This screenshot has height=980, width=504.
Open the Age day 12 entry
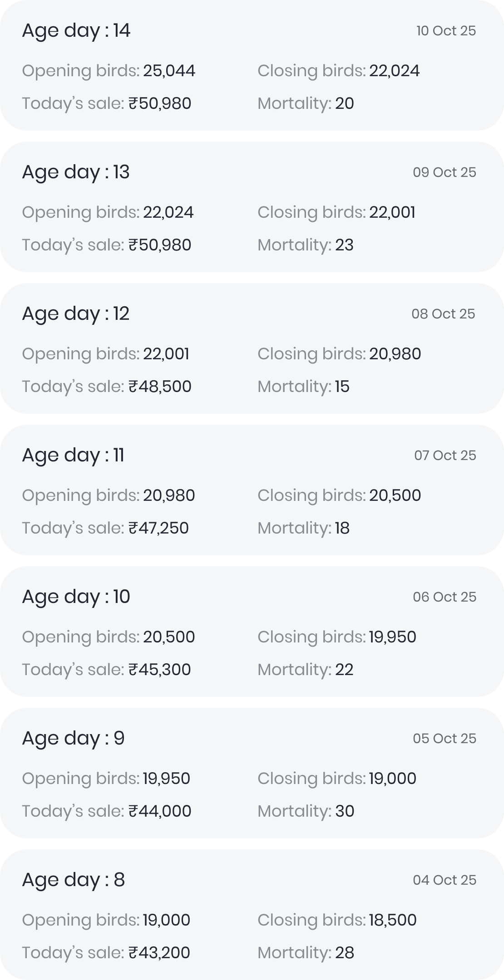click(x=76, y=314)
